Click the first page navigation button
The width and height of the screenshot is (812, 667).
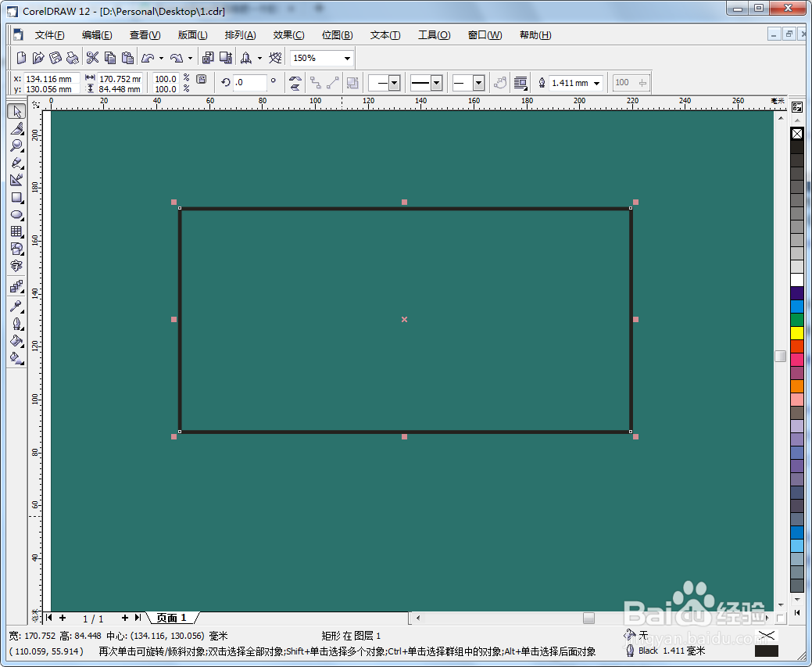[x=49, y=618]
